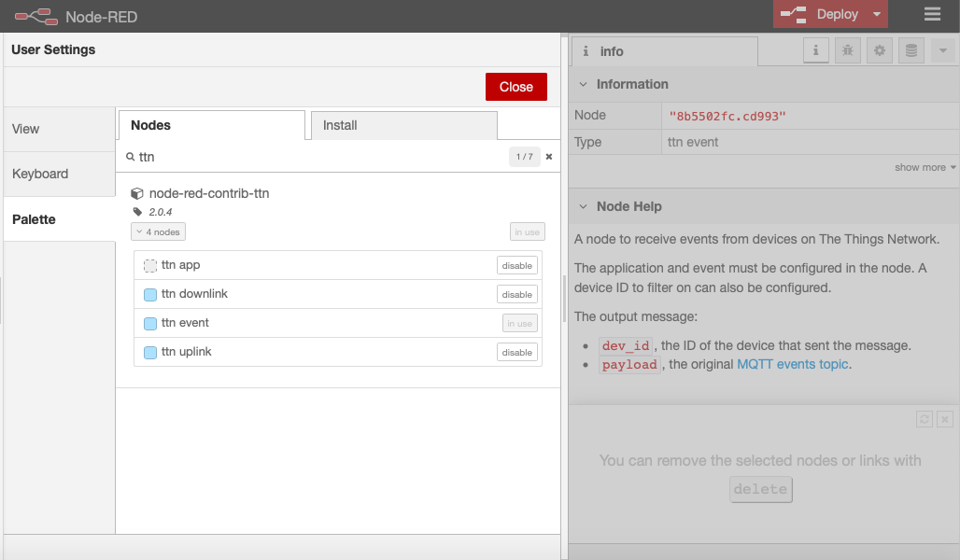Switch to the View settings tab
The height and width of the screenshot is (560, 960).
[60, 129]
